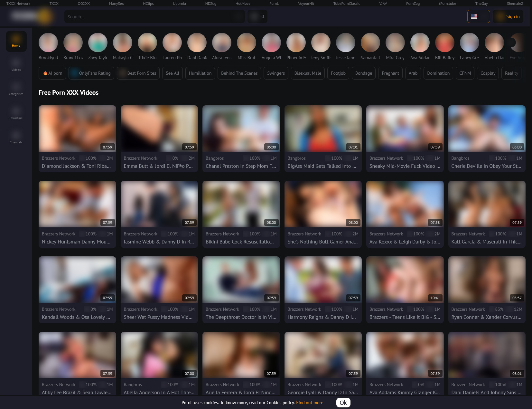Open the Categories section in sidebar

point(16,90)
